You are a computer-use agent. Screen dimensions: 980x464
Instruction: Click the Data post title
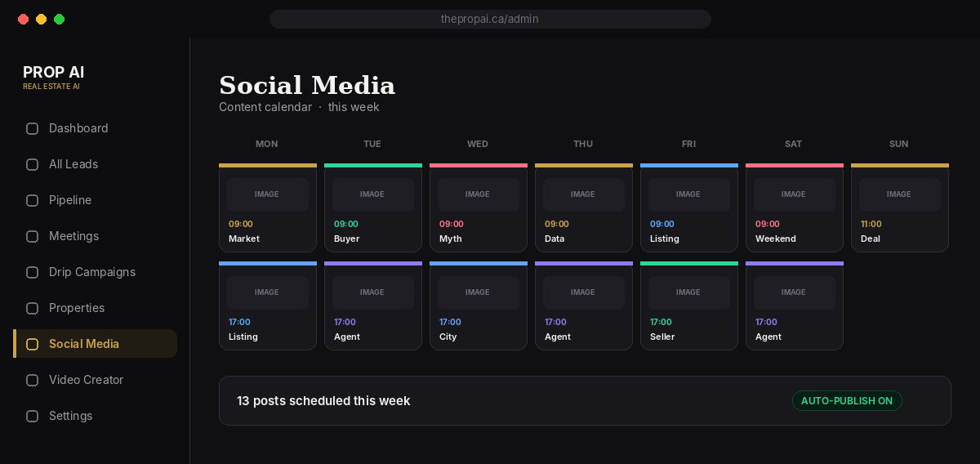(555, 239)
